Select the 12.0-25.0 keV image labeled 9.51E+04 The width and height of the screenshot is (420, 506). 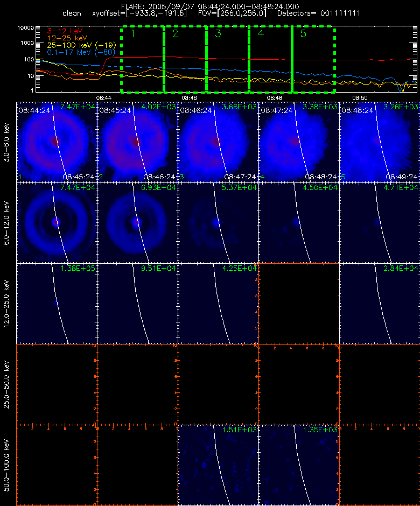(137, 304)
